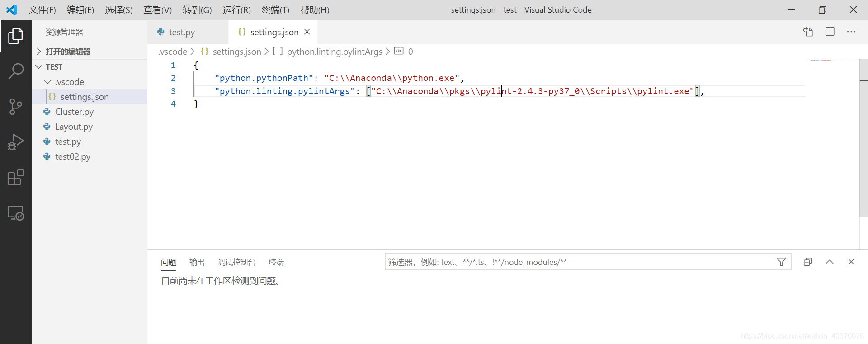Open the 选择(S) menu

pos(119,10)
